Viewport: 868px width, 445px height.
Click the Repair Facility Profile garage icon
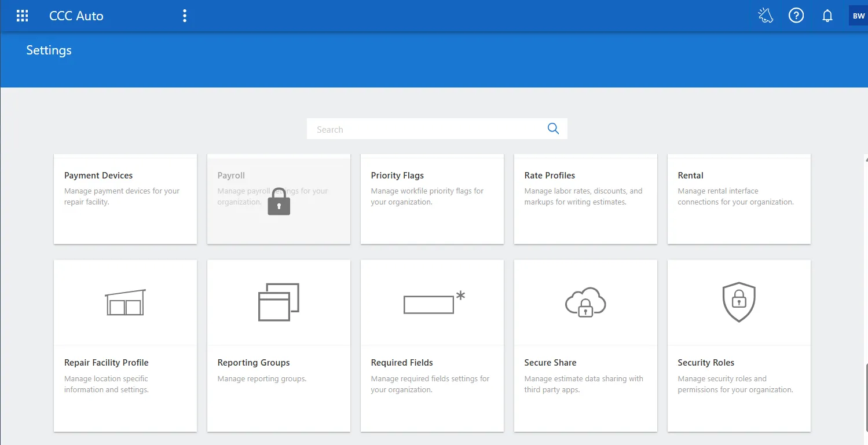point(125,302)
